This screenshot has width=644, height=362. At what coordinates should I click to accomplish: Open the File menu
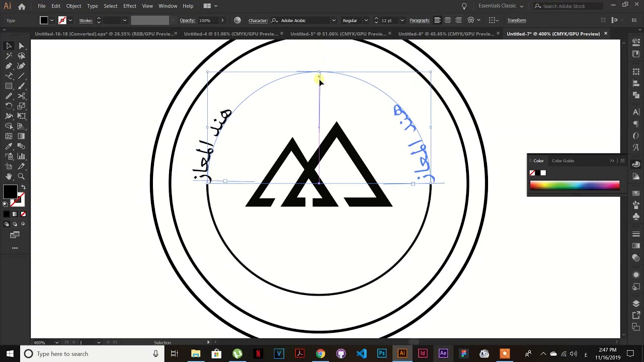[42, 6]
